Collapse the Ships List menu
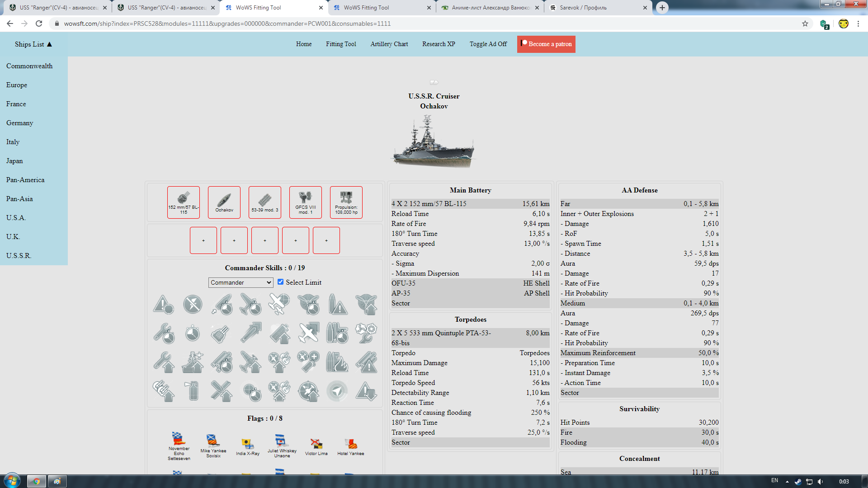This screenshot has height=488, width=868. click(33, 44)
